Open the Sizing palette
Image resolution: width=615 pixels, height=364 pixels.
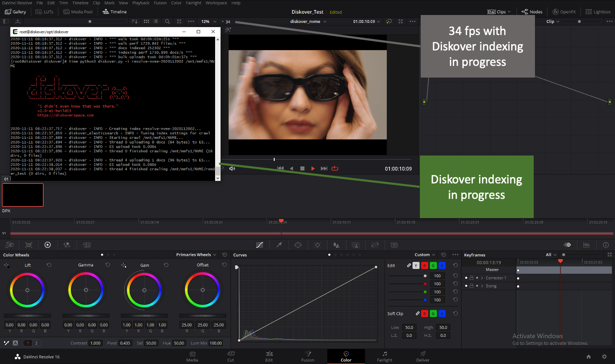375,245
